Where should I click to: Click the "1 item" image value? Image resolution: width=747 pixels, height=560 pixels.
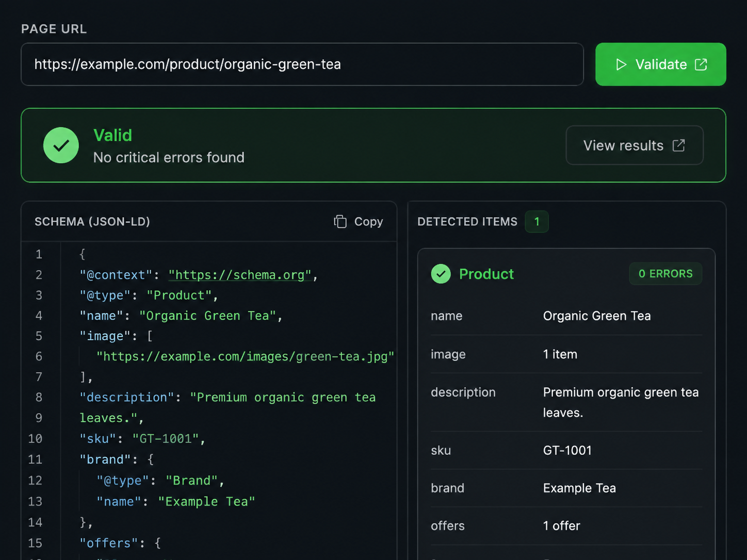560,354
